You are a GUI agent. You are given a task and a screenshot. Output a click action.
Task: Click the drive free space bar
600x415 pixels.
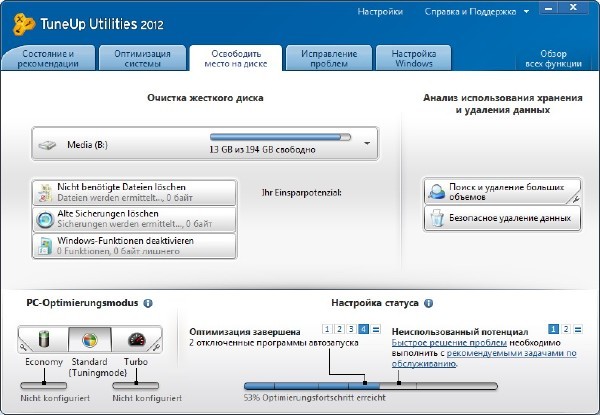280,137
